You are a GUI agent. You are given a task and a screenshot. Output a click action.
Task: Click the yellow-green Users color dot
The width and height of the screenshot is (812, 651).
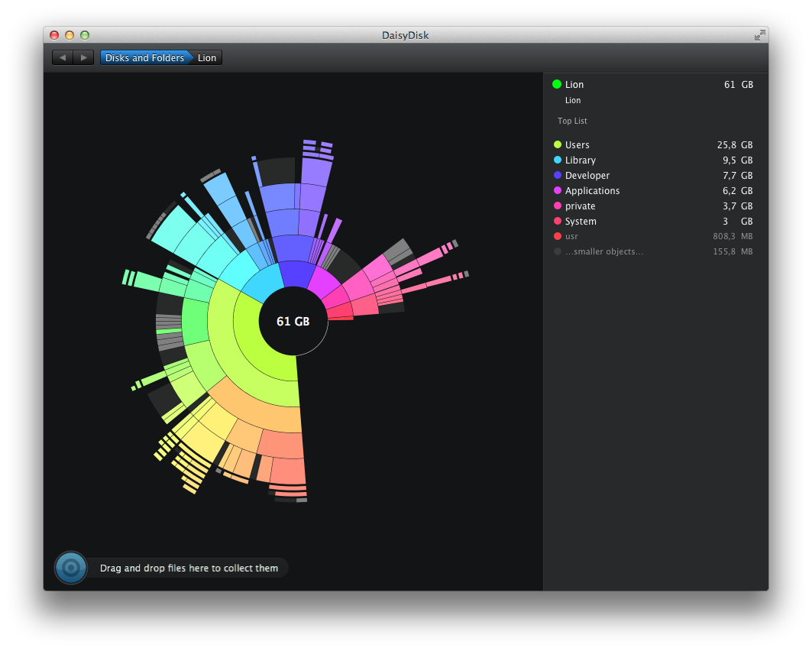coord(557,144)
